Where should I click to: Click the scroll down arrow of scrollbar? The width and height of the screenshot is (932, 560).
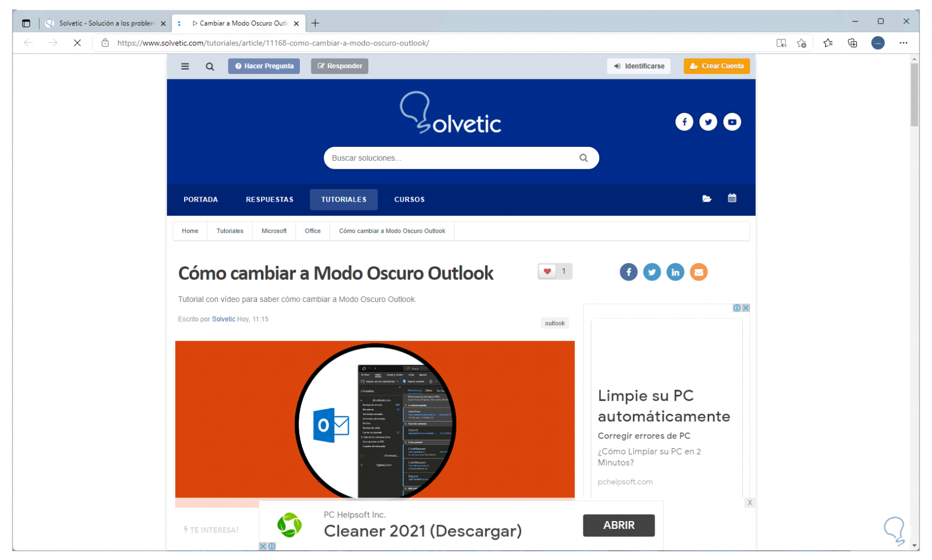click(914, 545)
